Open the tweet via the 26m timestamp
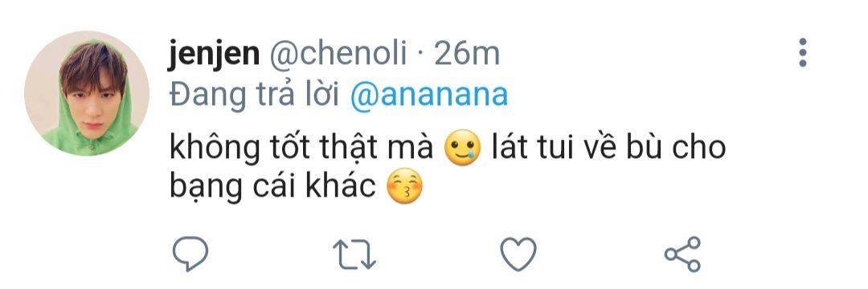This screenshot has height=289, width=868. [x=467, y=54]
